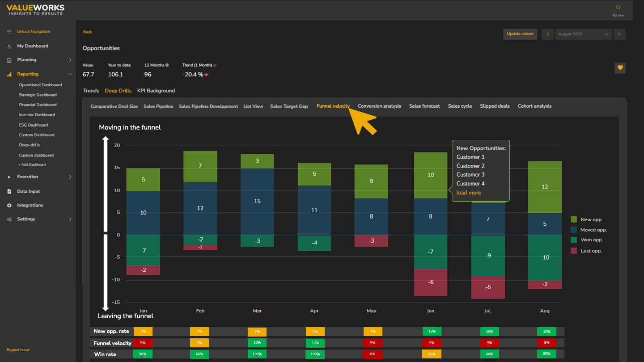Expand the Execution menu chevron
Image resolution: width=644 pixels, height=362 pixels.
(x=70, y=177)
